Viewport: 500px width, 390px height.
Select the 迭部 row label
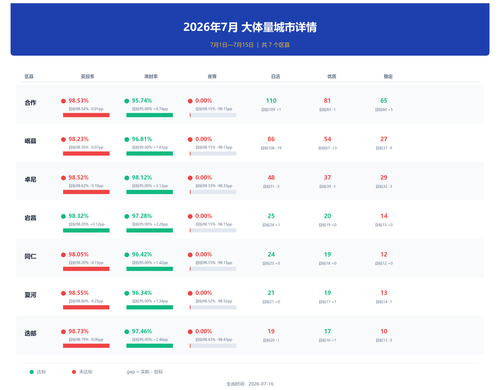click(30, 333)
